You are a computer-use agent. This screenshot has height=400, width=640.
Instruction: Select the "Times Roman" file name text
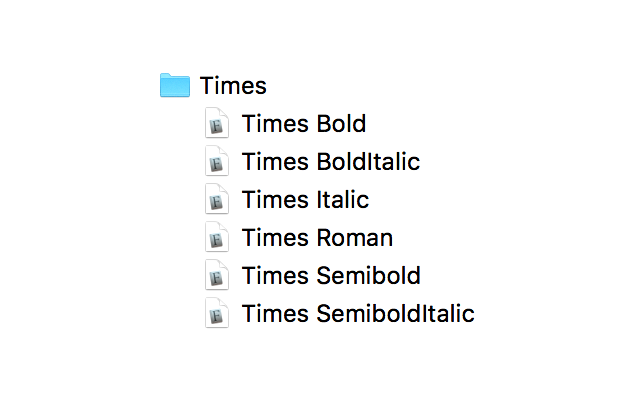tap(317, 238)
